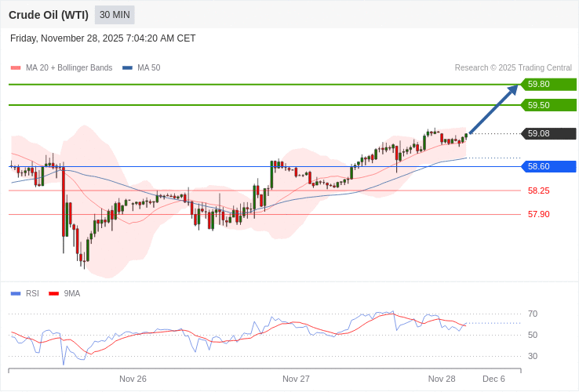
Task: Click the blue upward forecast arrow
Action: 494,109
